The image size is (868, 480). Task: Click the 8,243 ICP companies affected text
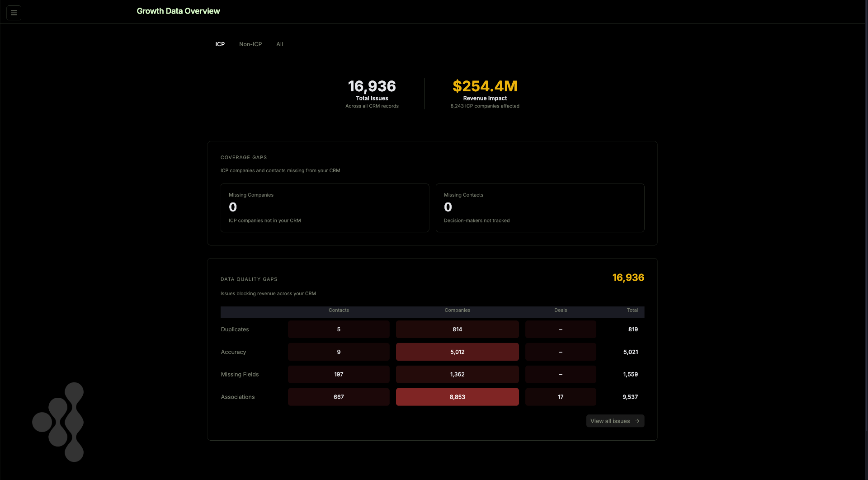(485, 106)
